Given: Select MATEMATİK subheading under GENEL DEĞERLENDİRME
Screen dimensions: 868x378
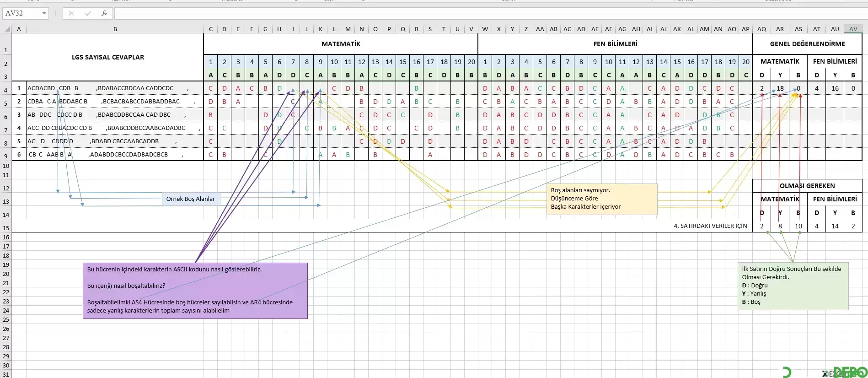Looking at the screenshot, I should [x=780, y=61].
